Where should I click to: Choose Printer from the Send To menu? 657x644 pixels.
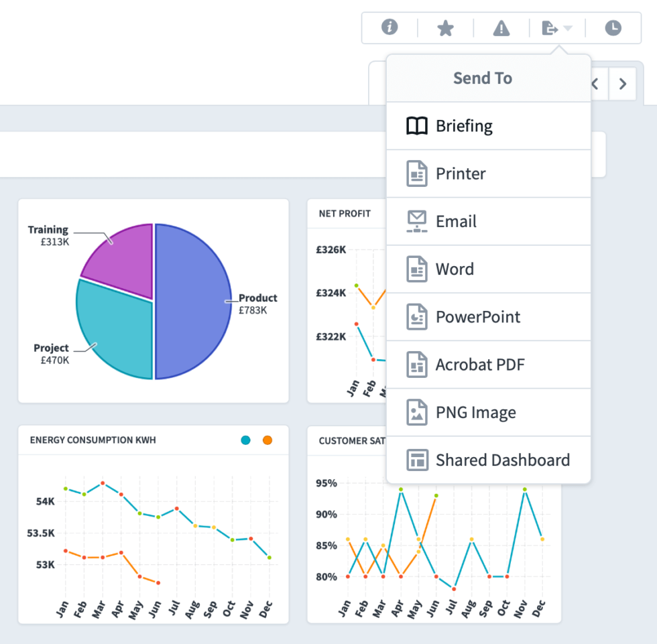tap(461, 173)
